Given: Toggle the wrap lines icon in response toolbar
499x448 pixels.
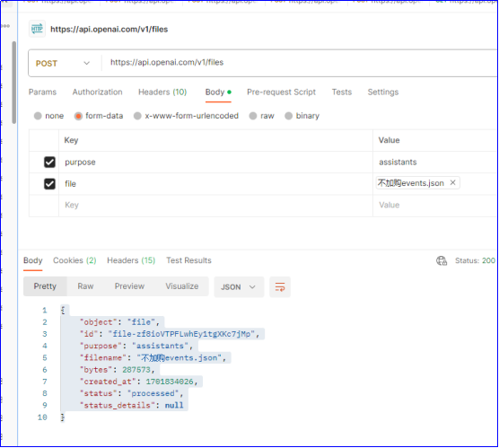Looking at the screenshot, I should [x=280, y=287].
